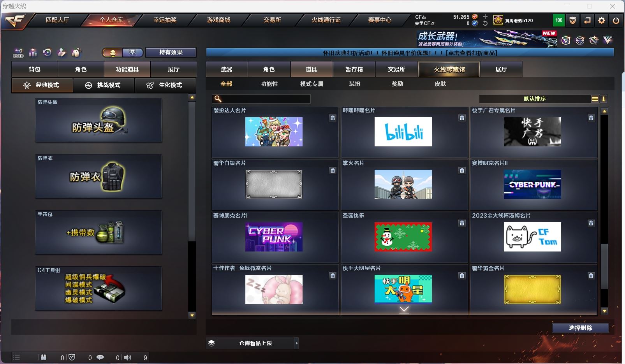
Task: Open the ranking bar-chart icon
Action: (33, 52)
